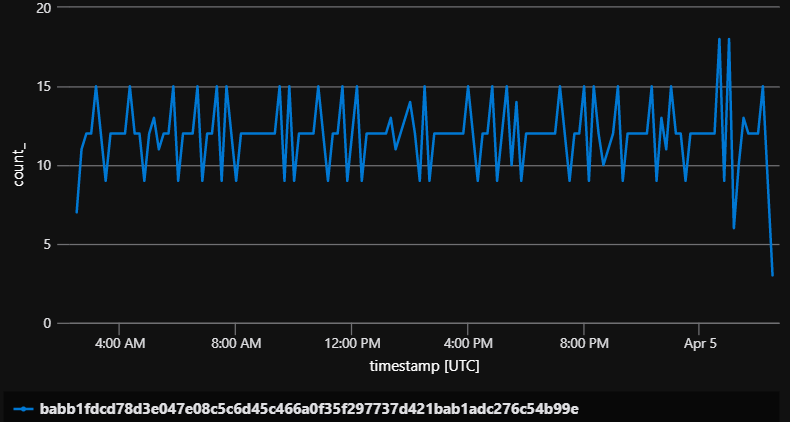Click the blue legend line marker

click(24, 409)
